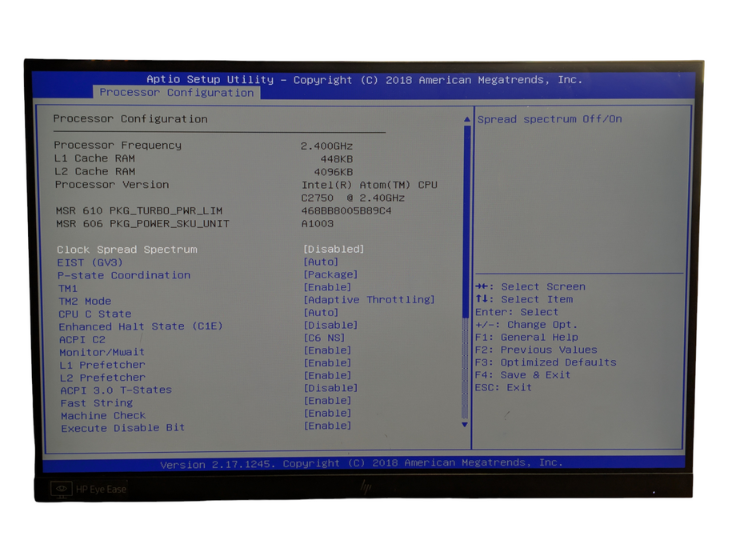The height and width of the screenshot is (560, 744).
Task: Click the scrollbar down arrow
Action: 465,424
